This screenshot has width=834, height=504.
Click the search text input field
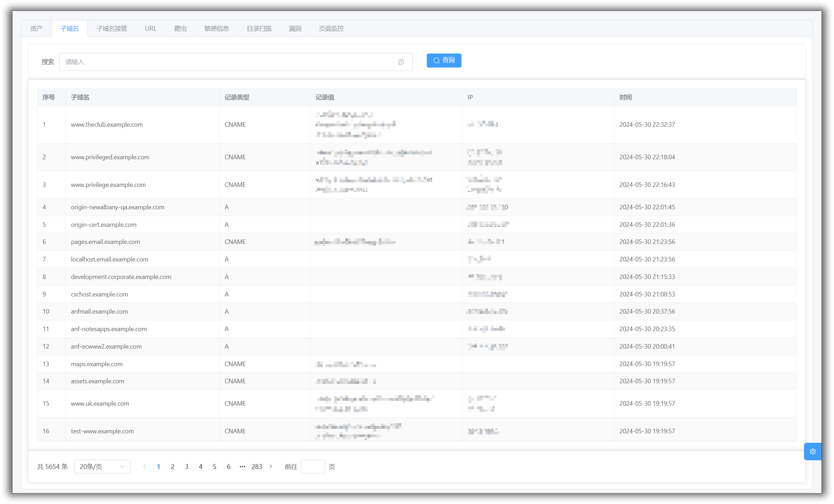coord(230,62)
